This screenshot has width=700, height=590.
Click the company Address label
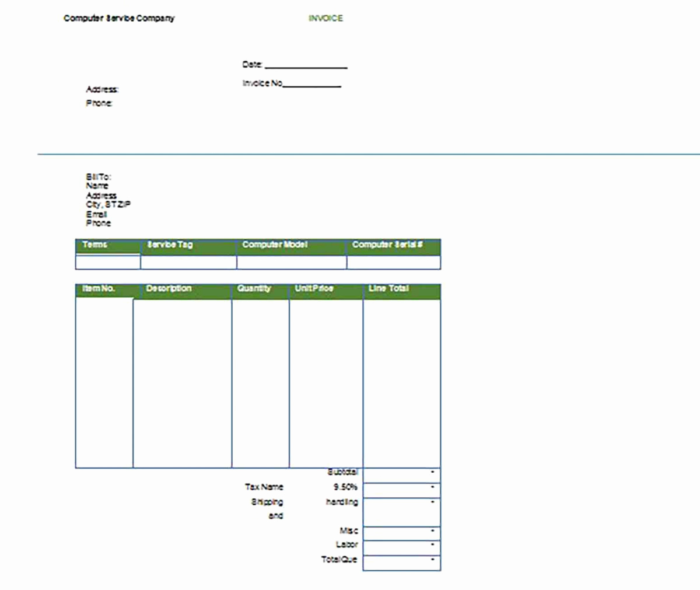[102, 89]
